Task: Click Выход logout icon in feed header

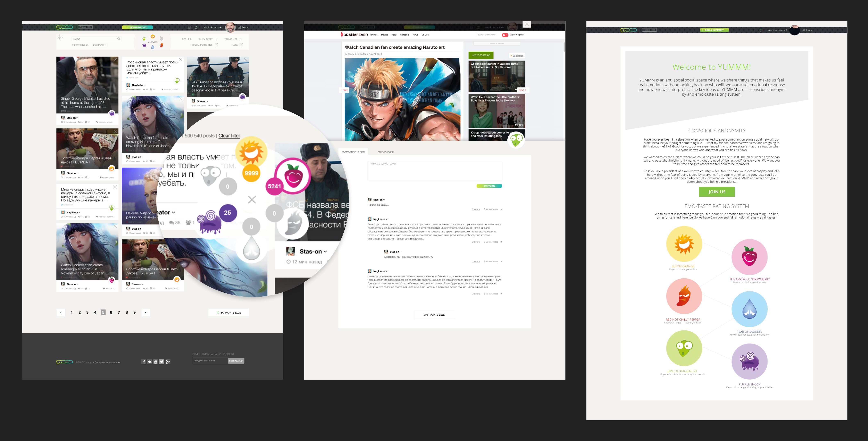Action: (x=239, y=27)
